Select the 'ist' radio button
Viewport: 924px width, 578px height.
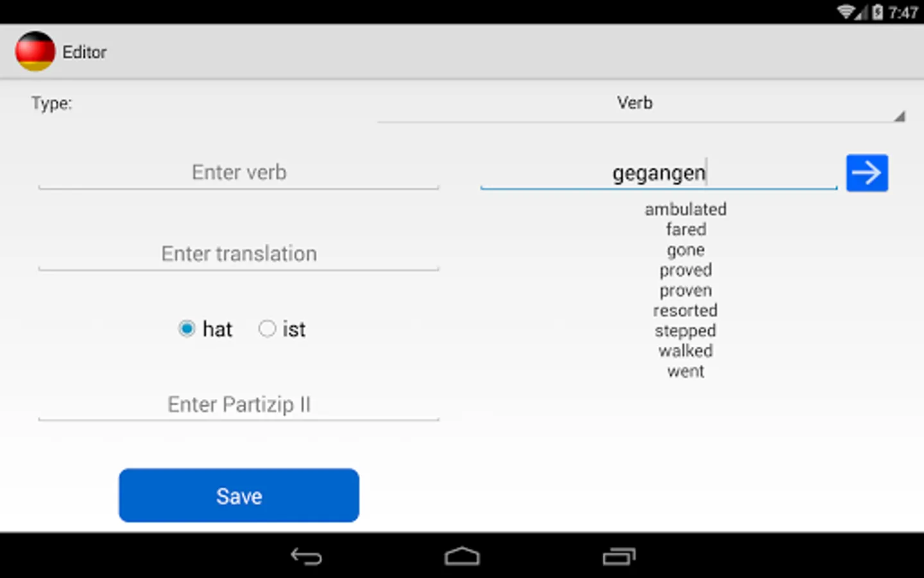coord(267,329)
